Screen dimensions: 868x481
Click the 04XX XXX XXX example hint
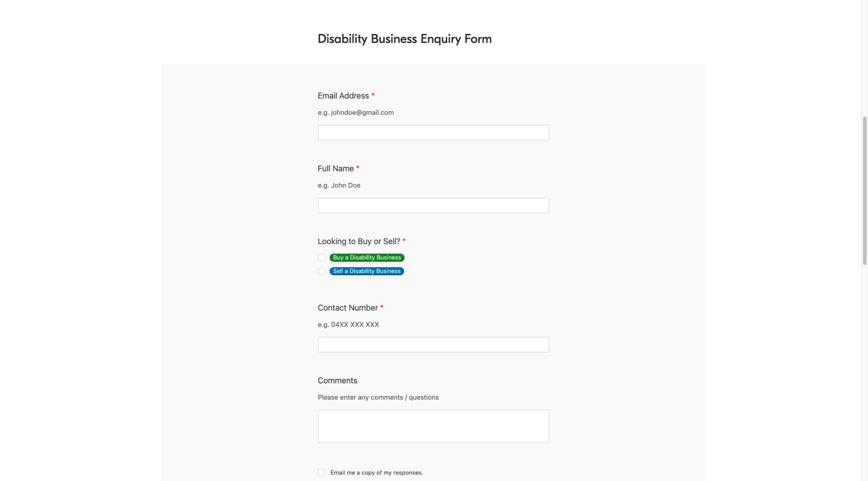pos(348,325)
